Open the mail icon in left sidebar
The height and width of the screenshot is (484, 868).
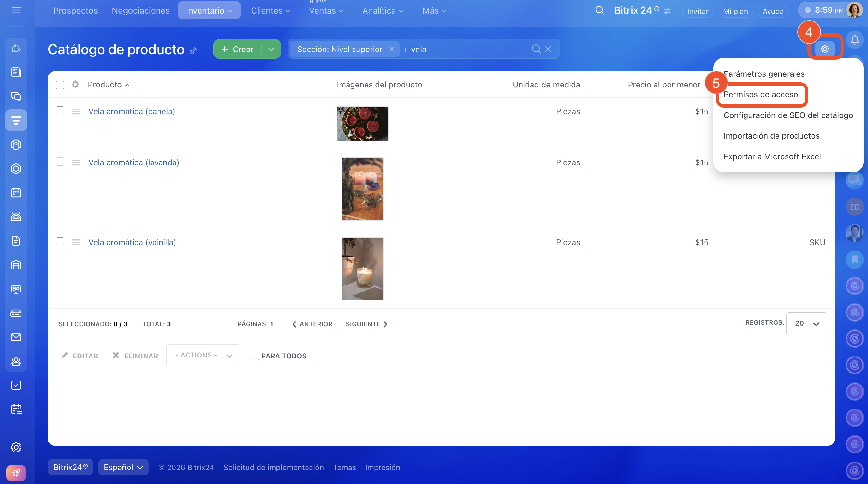(x=16, y=337)
